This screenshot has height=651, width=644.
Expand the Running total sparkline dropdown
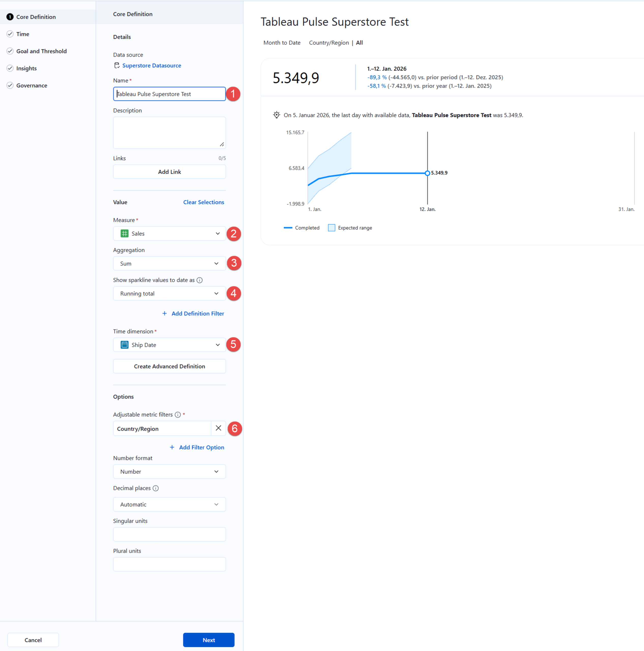tap(169, 293)
